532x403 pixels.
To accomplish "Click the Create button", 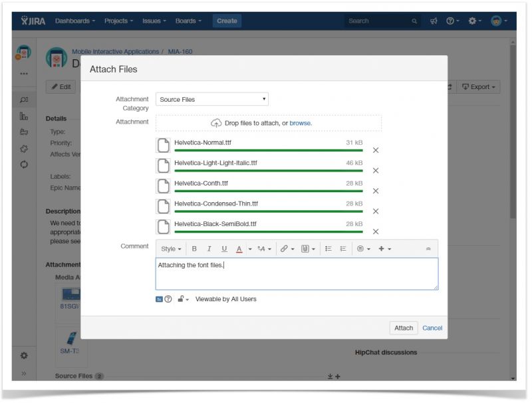I will pos(227,21).
